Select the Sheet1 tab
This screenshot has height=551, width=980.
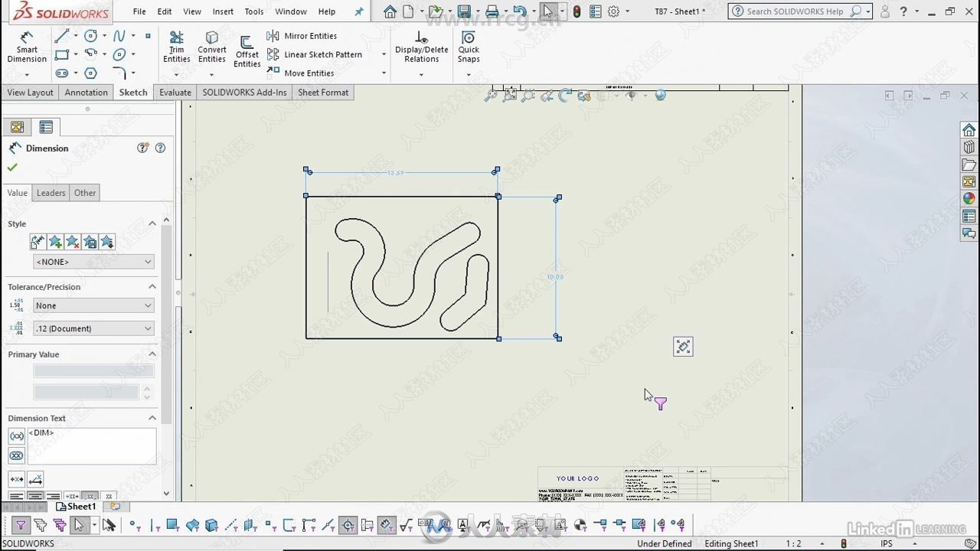click(76, 507)
